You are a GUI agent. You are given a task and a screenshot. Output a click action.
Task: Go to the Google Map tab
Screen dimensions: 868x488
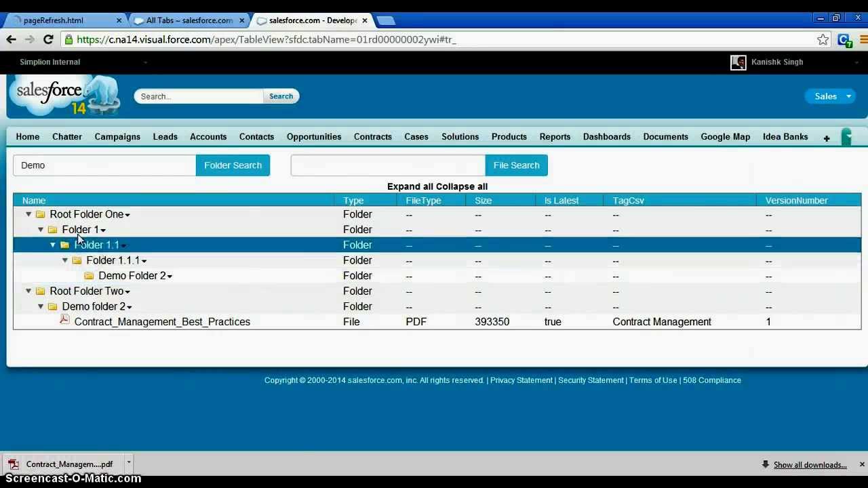(726, 137)
